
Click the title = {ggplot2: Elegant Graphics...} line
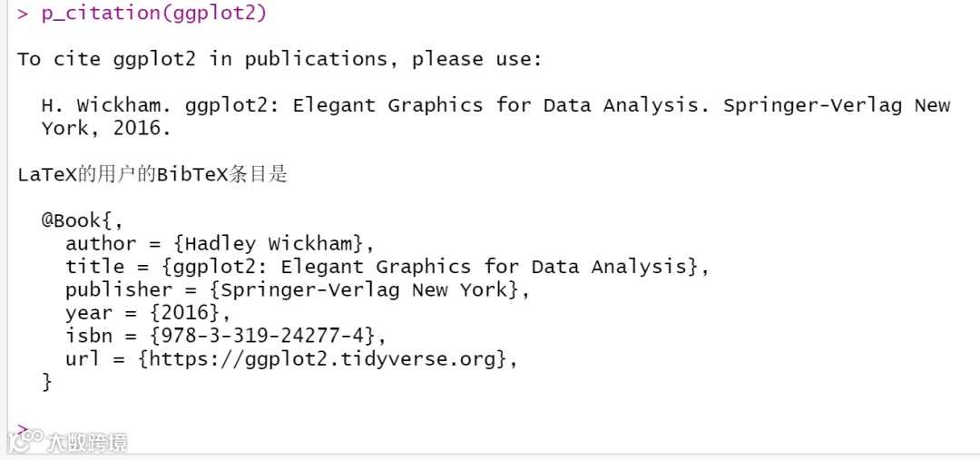point(387,267)
